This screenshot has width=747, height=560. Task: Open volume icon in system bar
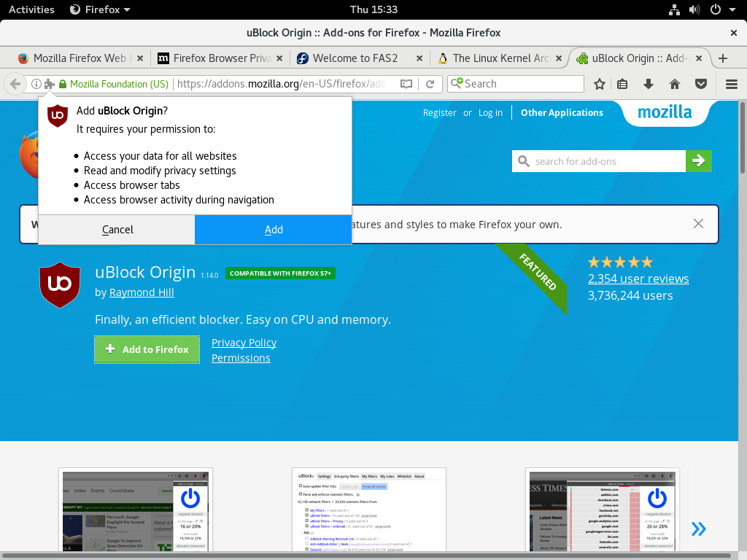pyautogui.click(x=694, y=9)
